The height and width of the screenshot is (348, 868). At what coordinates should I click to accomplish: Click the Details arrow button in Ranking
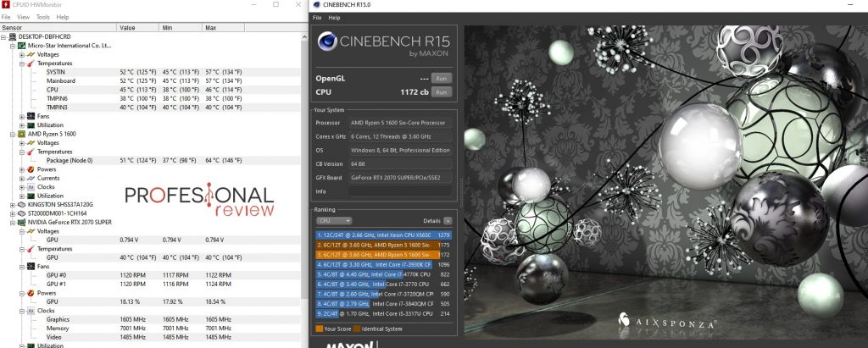(448, 221)
